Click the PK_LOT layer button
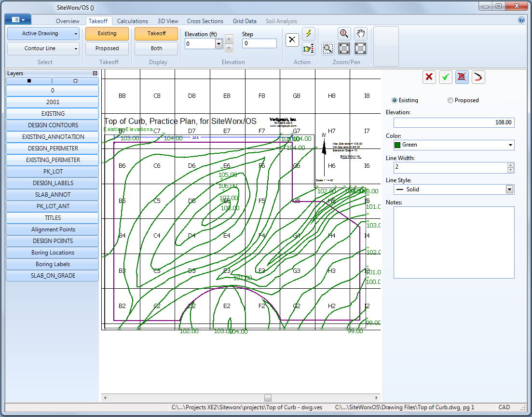The width and height of the screenshot is (532, 417). coord(53,172)
